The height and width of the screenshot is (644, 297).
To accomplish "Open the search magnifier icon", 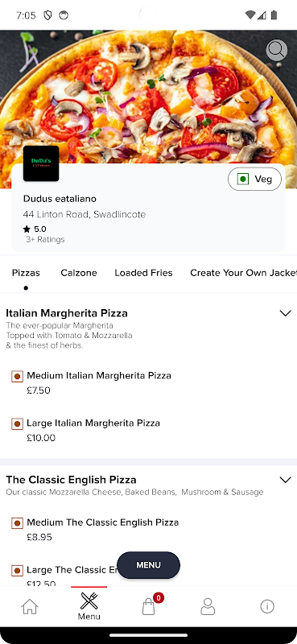I will point(276,50).
